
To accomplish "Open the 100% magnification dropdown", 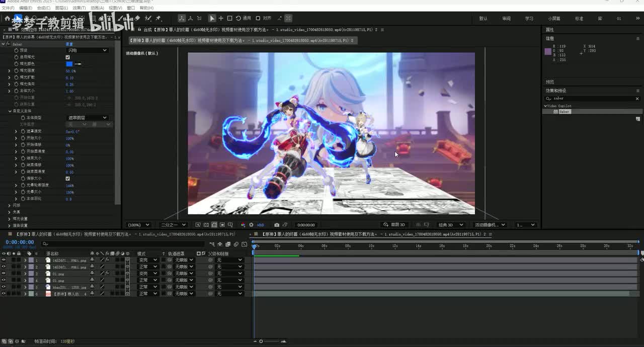I will point(138,225).
